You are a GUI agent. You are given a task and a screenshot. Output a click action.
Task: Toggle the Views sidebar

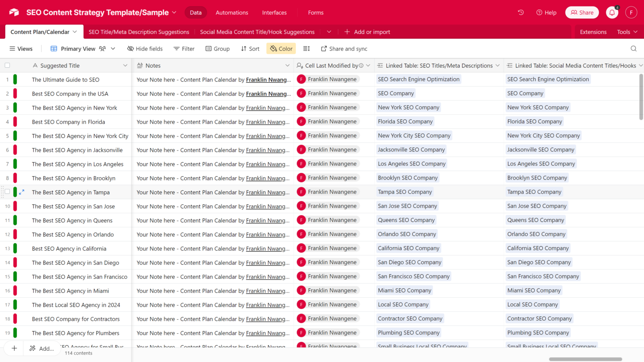tap(21, 48)
